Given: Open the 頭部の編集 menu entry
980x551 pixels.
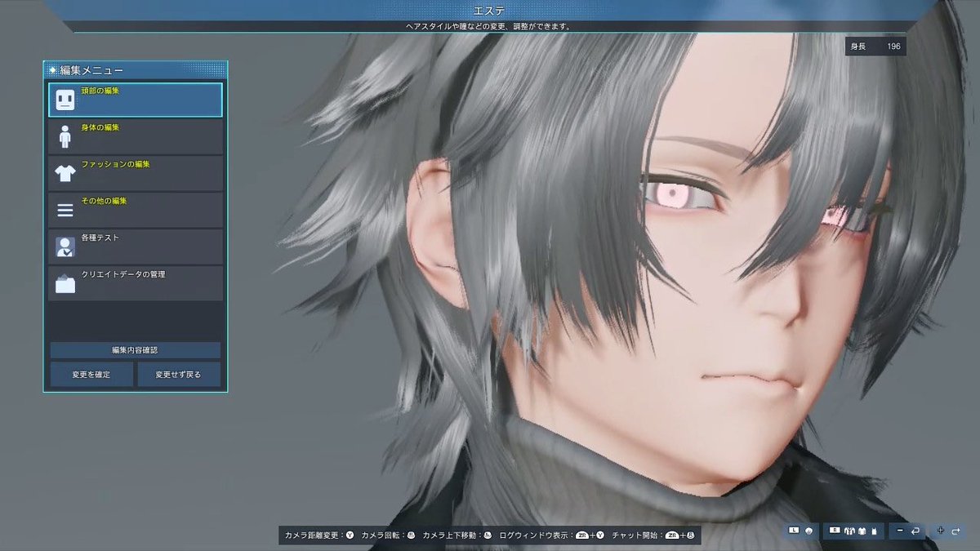Looking at the screenshot, I should tap(136, 100).
